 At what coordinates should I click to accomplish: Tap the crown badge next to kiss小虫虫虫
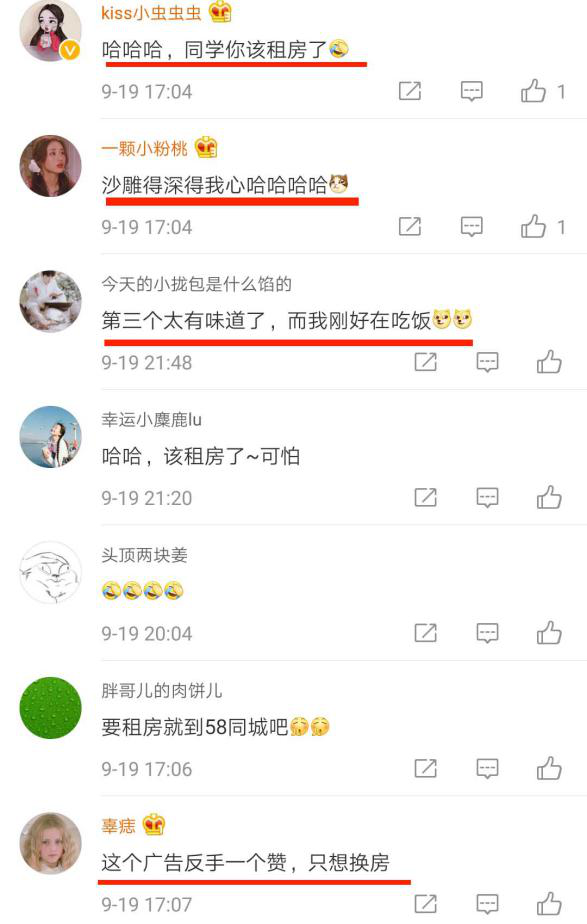[220, 11]
